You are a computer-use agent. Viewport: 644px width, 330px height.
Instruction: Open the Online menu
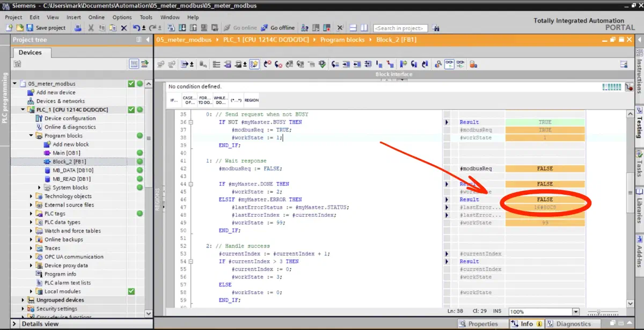click(97, 17)
